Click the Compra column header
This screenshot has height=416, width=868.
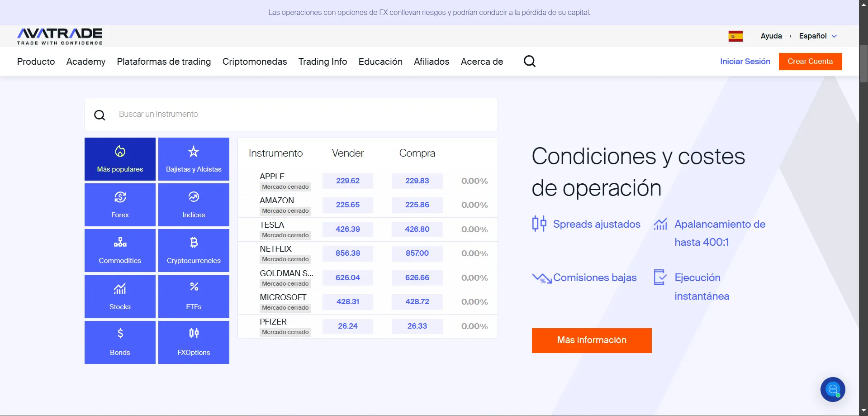(417, 153)
